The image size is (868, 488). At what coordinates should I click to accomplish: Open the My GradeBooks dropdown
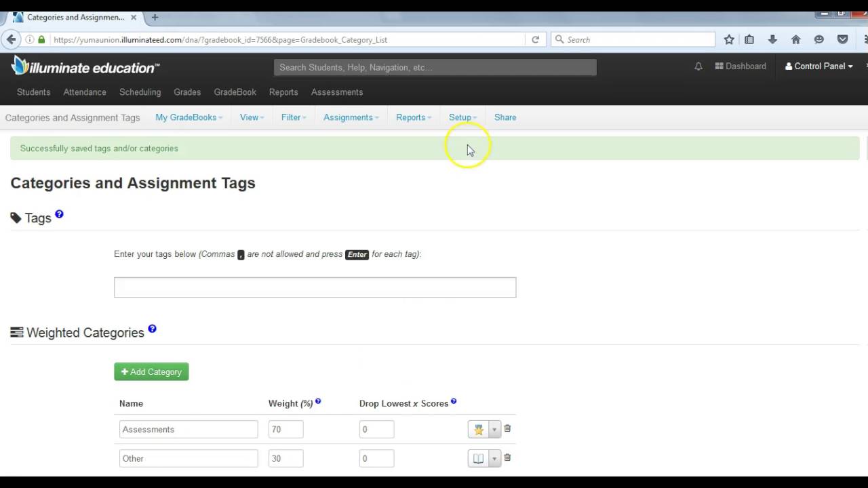pyautogui.click(x=189, y=117)
